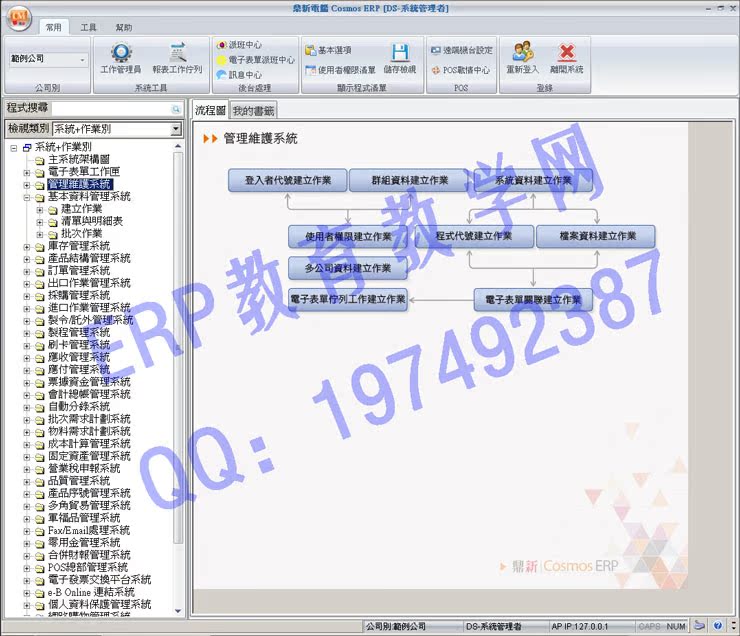Click folder icon of 庫存管理系統
Screen dimensions: 740x636
(x=40, y=246)
